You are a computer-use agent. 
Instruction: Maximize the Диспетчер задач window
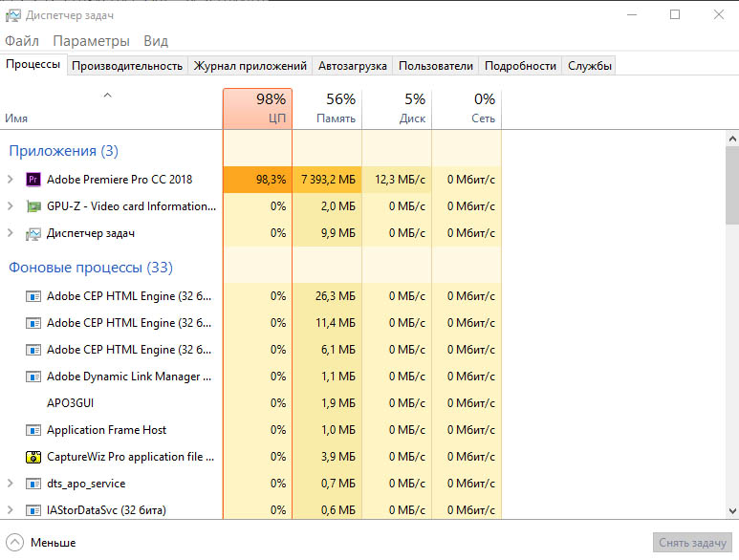tap(675, 14)
